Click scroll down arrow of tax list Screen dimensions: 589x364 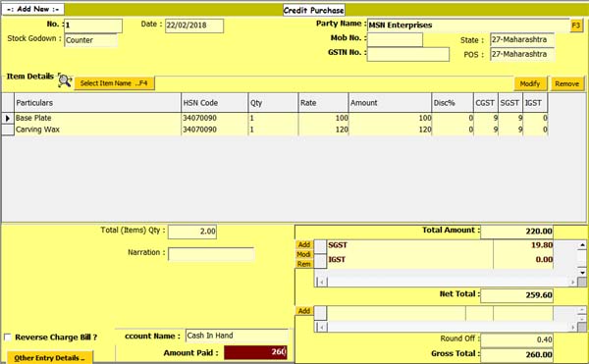coord(582,273)
